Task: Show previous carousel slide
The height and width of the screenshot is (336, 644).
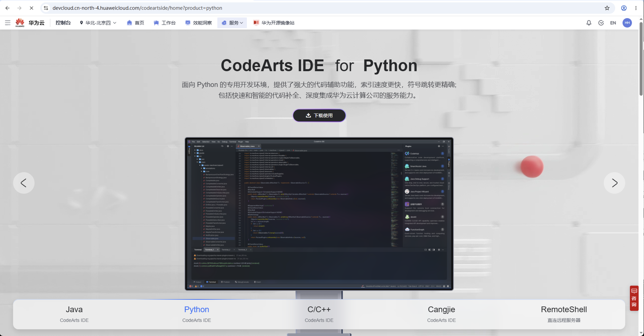Action: pos(24,183)
